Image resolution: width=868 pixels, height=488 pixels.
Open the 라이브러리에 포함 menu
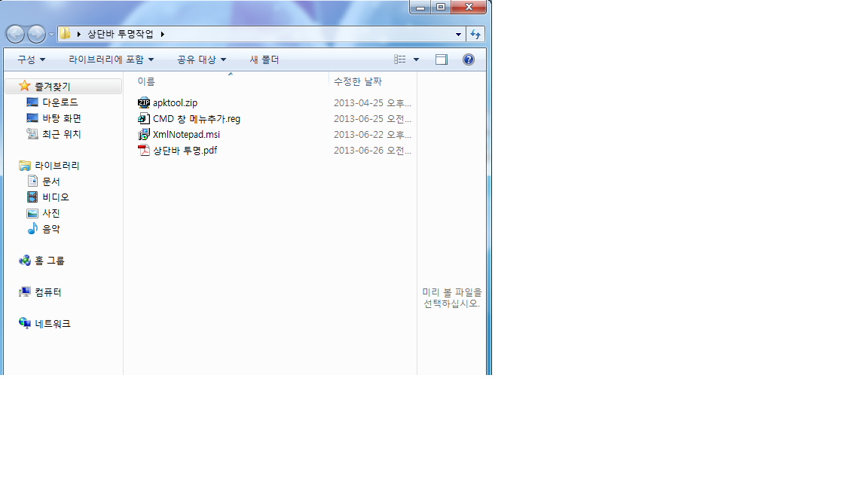pyautogui.click(x=111, y=59)
